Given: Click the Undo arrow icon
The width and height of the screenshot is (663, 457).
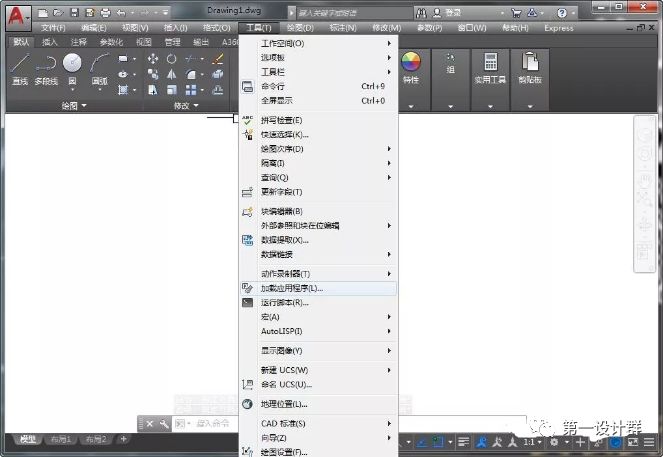Looking at the screenshot, I should [x=121, y=13].
